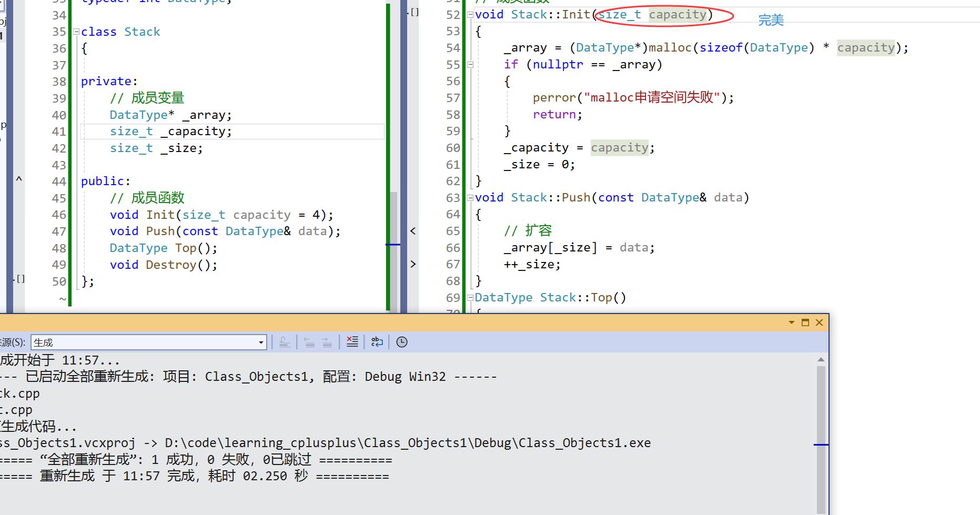Click left scroll arrow between editor panes
The width and height of the screenshot is (980, 515).
click(x=413, y=231)
